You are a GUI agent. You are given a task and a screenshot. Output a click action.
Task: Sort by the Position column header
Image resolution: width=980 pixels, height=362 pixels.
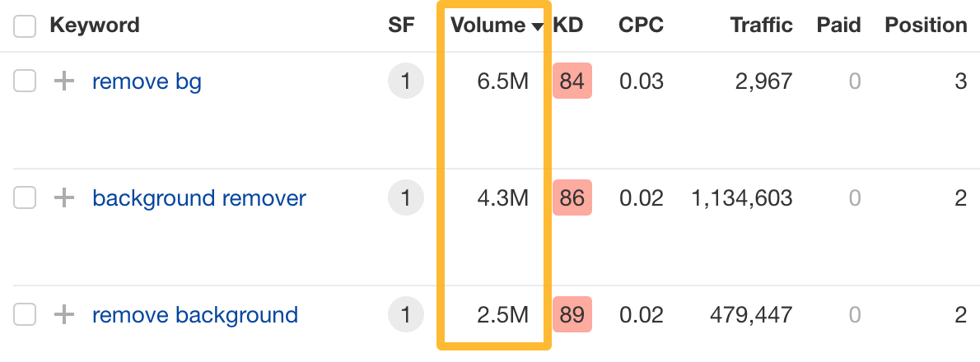(x=926, y=26)
